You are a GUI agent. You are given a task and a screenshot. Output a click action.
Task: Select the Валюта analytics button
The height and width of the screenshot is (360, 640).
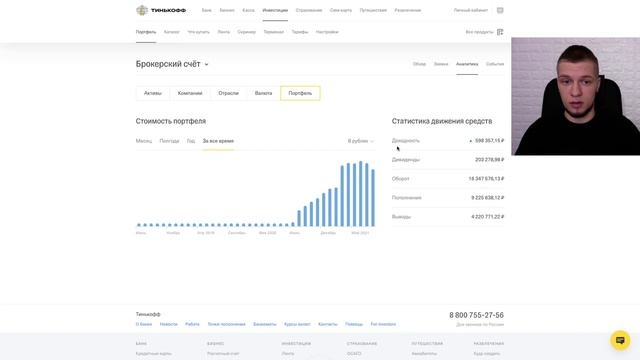point(263,93)
